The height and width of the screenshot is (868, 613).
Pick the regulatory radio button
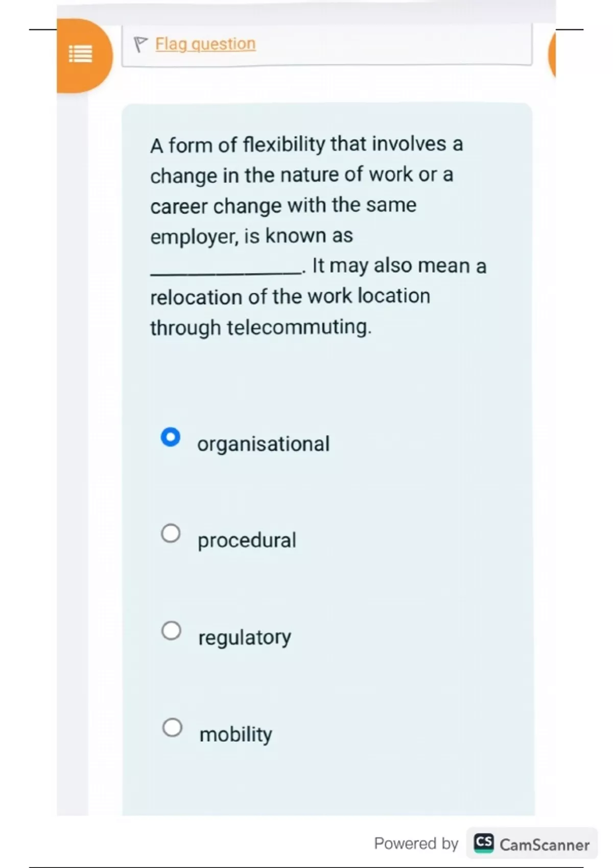pyautogui.click(x=171, y=631)
